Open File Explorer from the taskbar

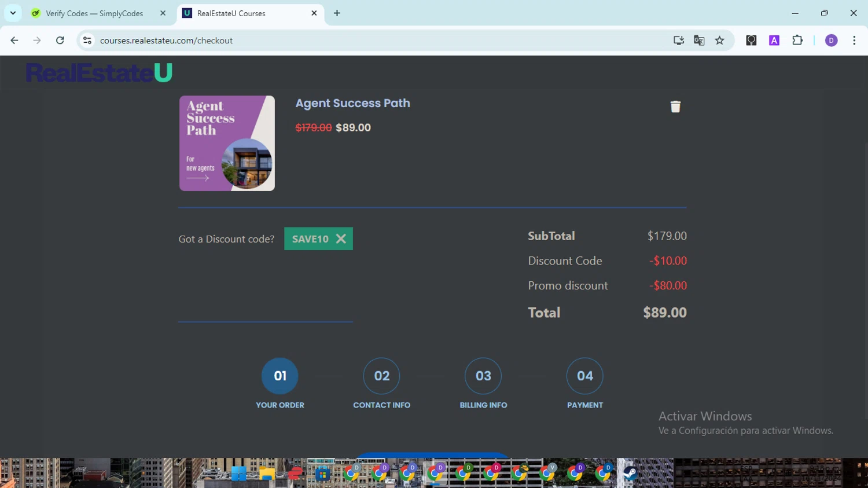[x=267, y=474]
